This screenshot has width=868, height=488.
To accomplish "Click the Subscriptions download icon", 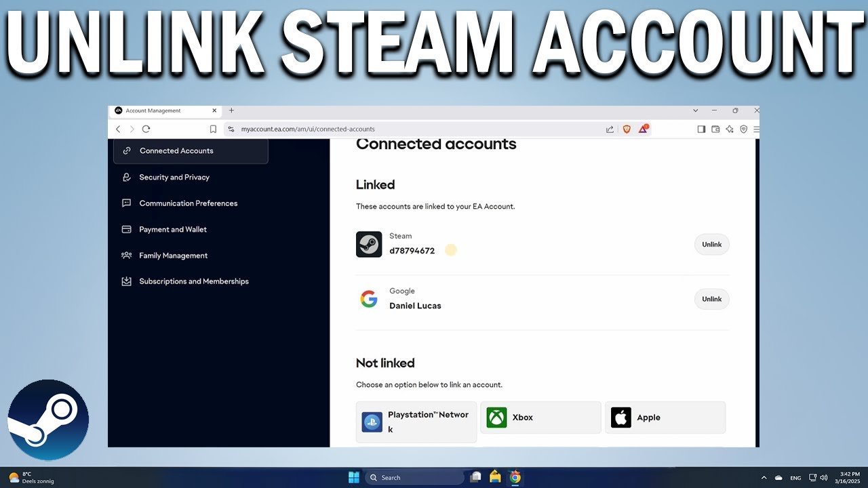I will pos(126,281).
